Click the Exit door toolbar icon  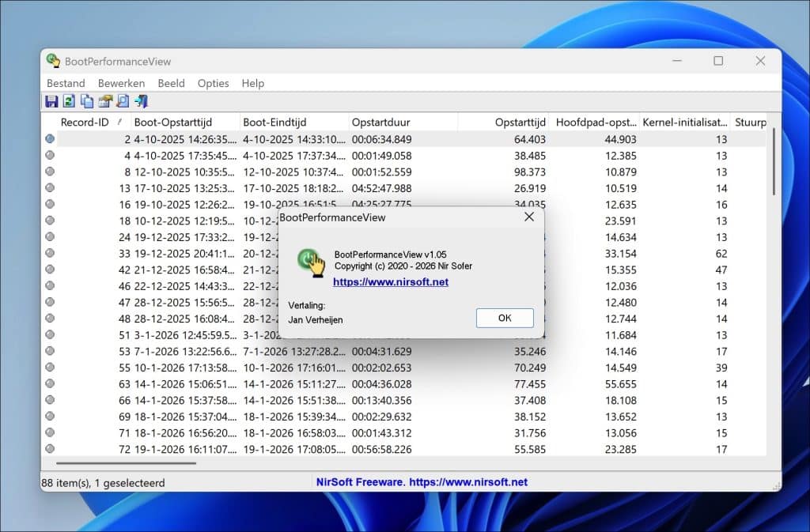click(141, 101)
